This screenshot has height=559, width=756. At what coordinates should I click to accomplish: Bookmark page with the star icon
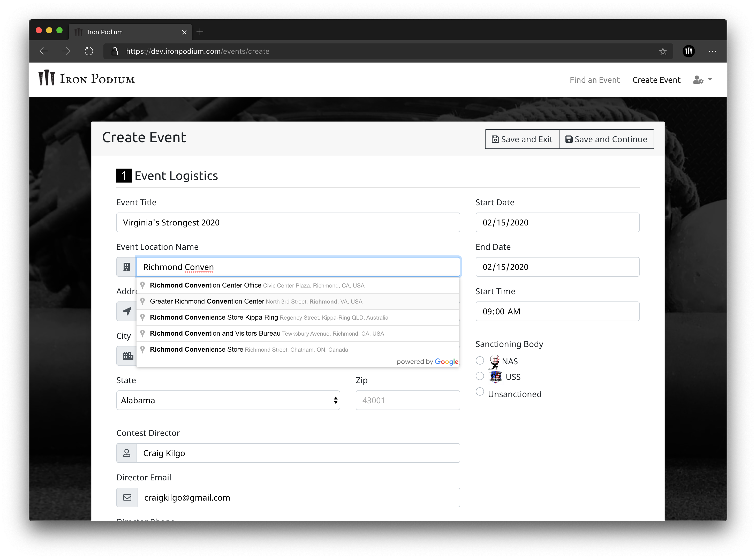(663, 51)
